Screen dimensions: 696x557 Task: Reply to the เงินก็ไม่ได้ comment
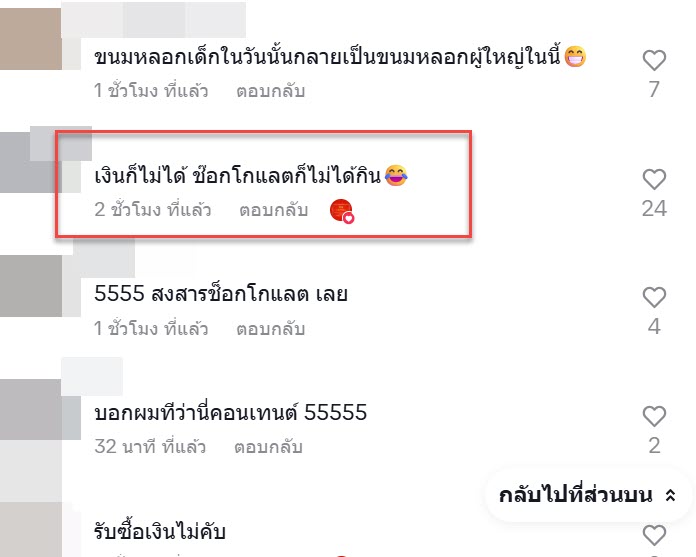pyautogui.click(x=273, y=210)
